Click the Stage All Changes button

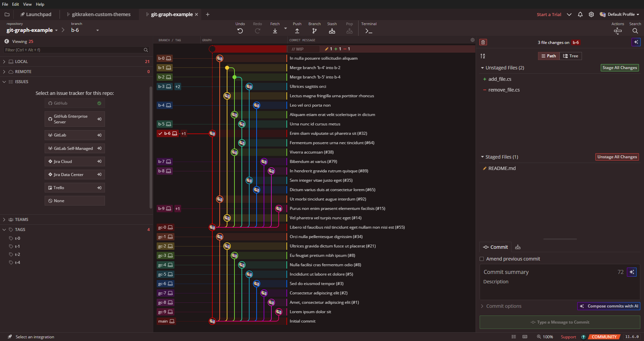[619, 67]
